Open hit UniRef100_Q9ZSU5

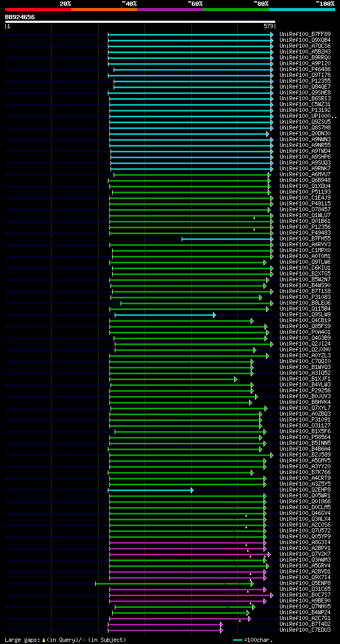pos(305,122)
